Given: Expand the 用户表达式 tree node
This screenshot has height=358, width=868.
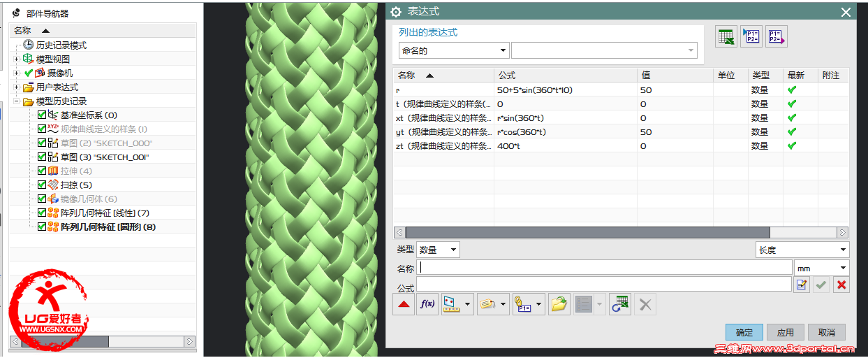Looking at the screenshot, I should coord(16,87).
